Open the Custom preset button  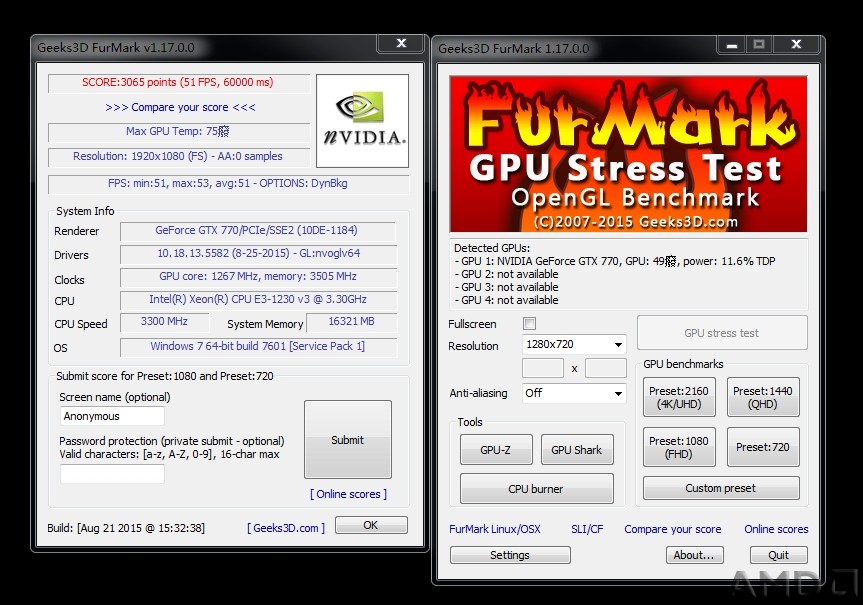click(721, 488)
